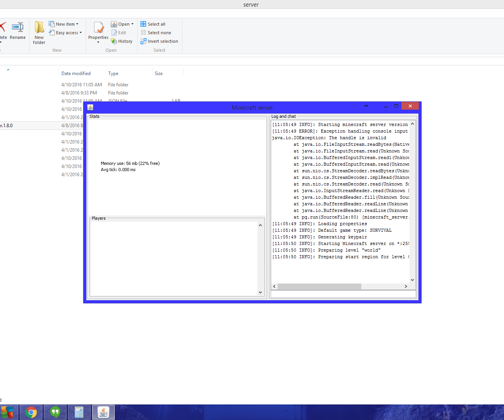Click the log pane scroll down arrow
The image size is (504, 420).
pyautogui.click(x=412, y=280)
